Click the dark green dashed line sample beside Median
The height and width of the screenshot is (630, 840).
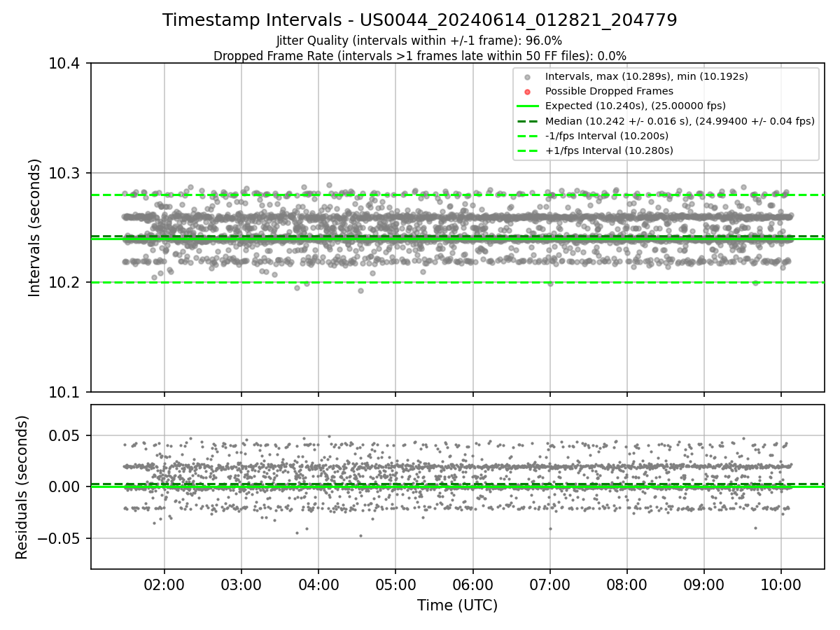point(528,121)
